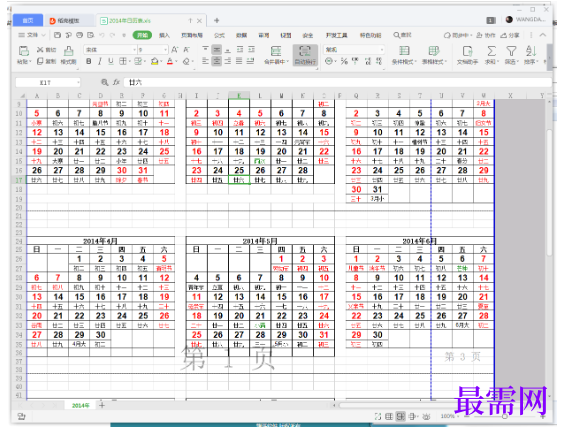566x432 pixels.
Task: Click the AutoSum sigma icon
Action: (x=492, y=51)
